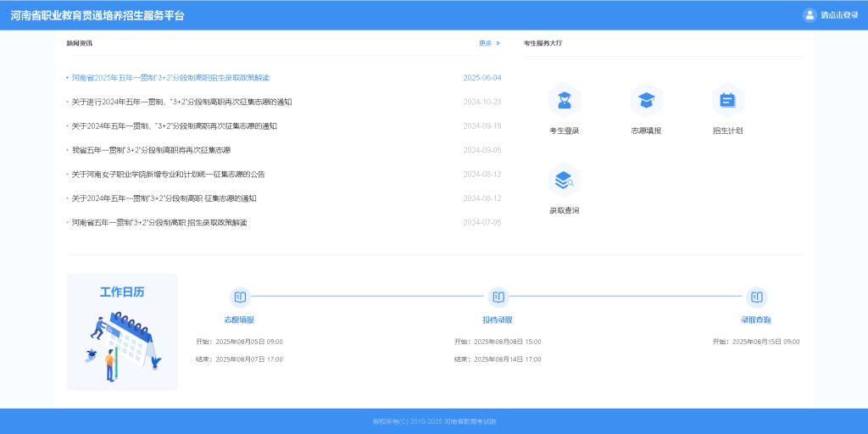
Task: Open the 2024-07-05 policy interpretation article
Action: [159, 223]
